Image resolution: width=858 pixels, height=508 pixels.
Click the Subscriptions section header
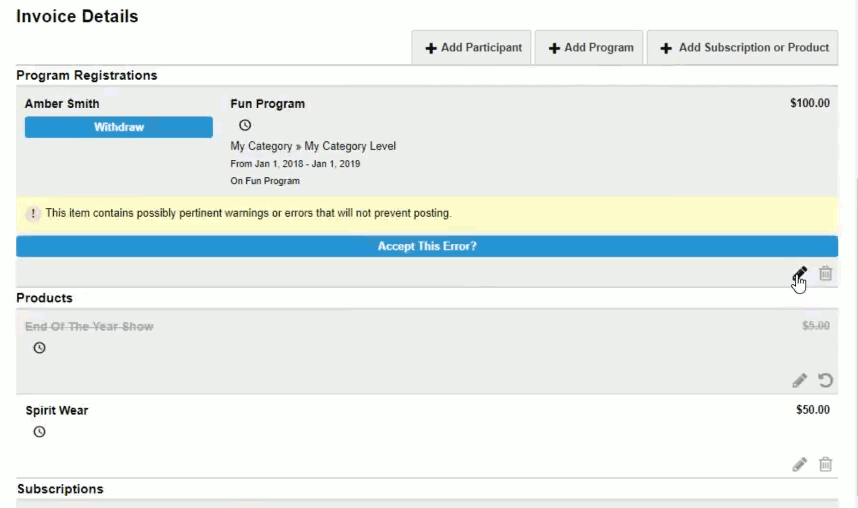coord(60,489)
